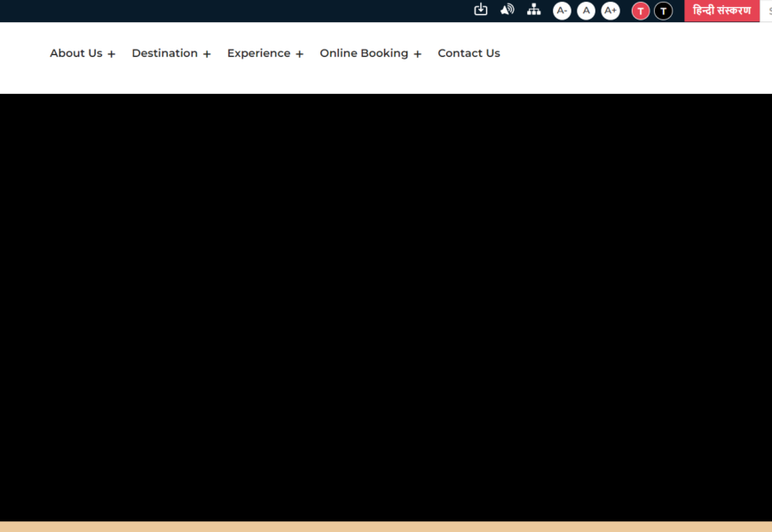This screenshot has width=772, height=532.
Task: Open the About Us menu
Action: pos(75,53)
